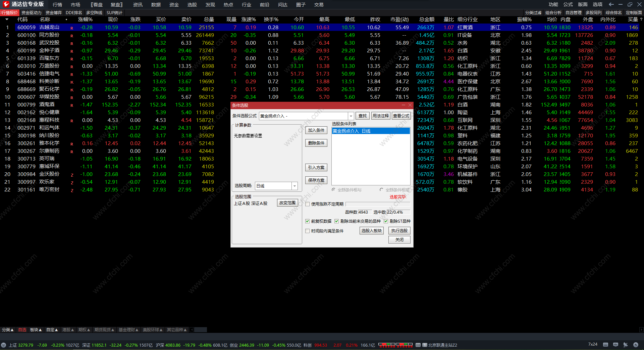Toggle the 剔除ST品种 checkbox
Screen dimensions: 644x350
[386, 221]
